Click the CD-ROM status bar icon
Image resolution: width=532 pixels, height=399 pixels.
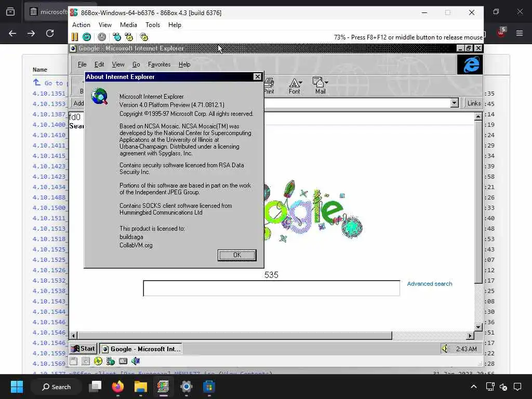pos(98,362)
